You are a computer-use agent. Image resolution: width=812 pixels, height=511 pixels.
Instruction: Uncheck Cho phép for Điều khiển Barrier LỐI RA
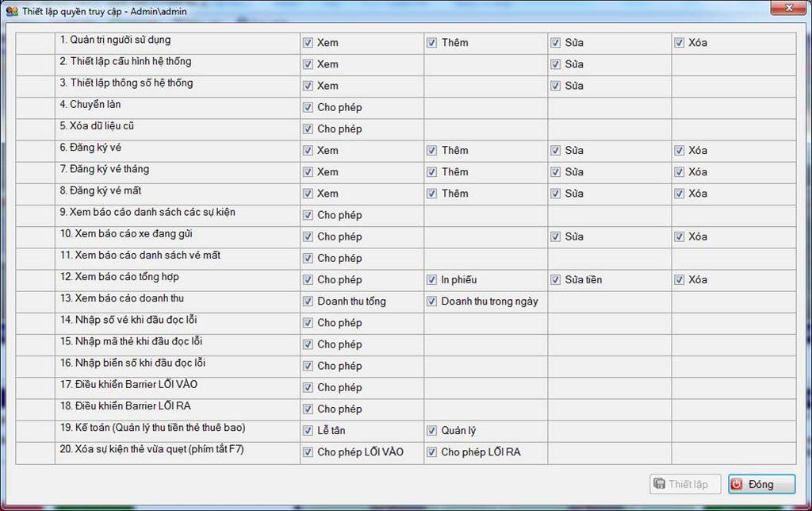(x=308, y=409)
